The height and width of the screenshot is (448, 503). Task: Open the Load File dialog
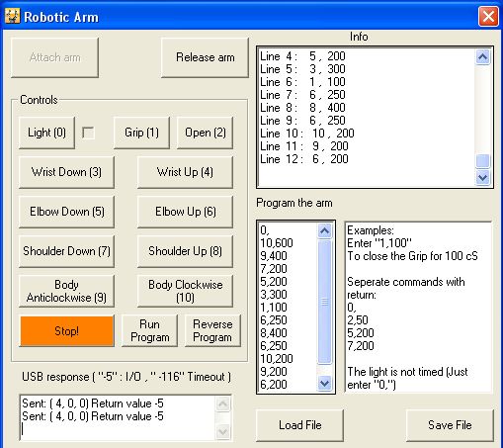pyautogui.click(x=299, y=425)
